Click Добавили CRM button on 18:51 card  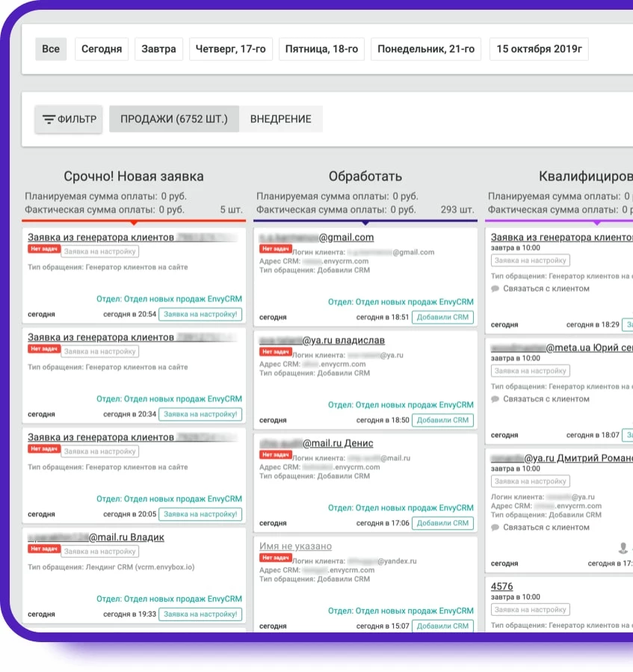pyautogui.click(x=442, y=317)
